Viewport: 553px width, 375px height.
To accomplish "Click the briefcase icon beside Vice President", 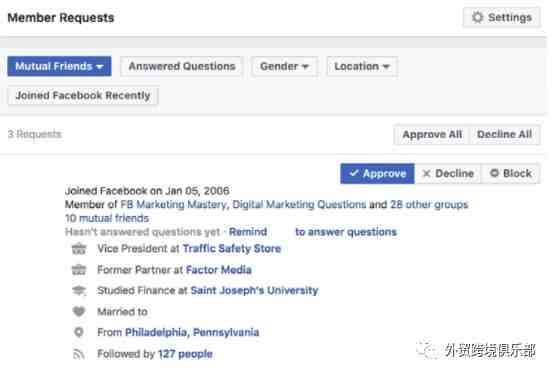I will coord(79,249).
